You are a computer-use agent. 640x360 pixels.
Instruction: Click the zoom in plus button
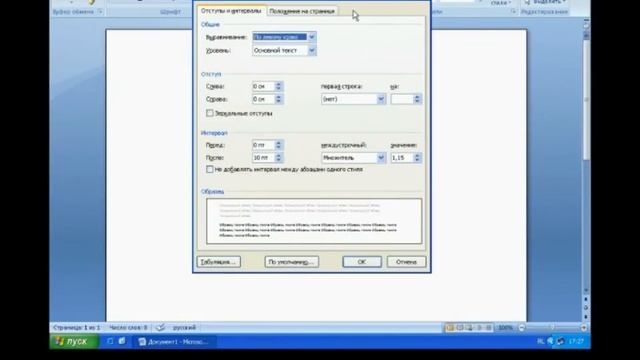pos(583,328)
